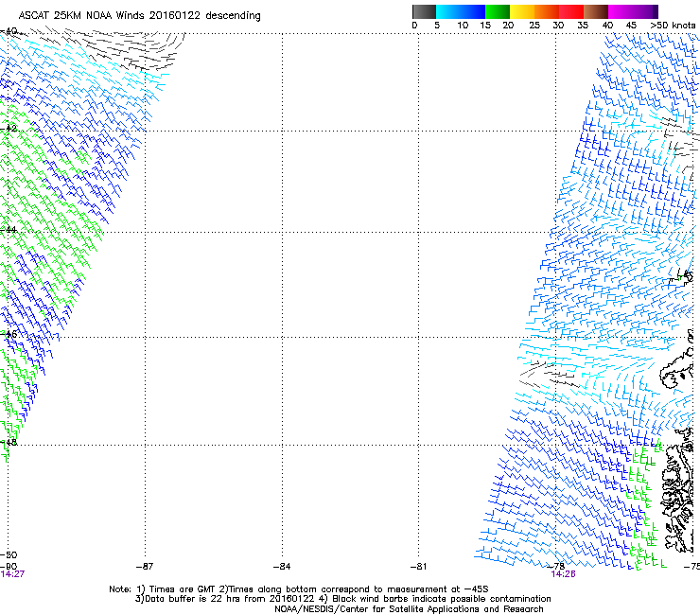
Task: Pick the red 30–35 knots legend segment
Action: (571, 11)
